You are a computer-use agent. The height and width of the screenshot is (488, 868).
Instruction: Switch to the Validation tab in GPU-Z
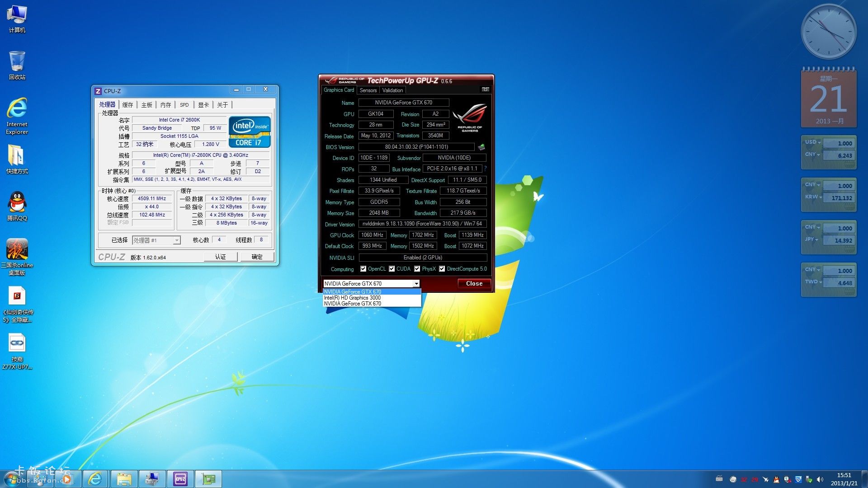[392, 90]
